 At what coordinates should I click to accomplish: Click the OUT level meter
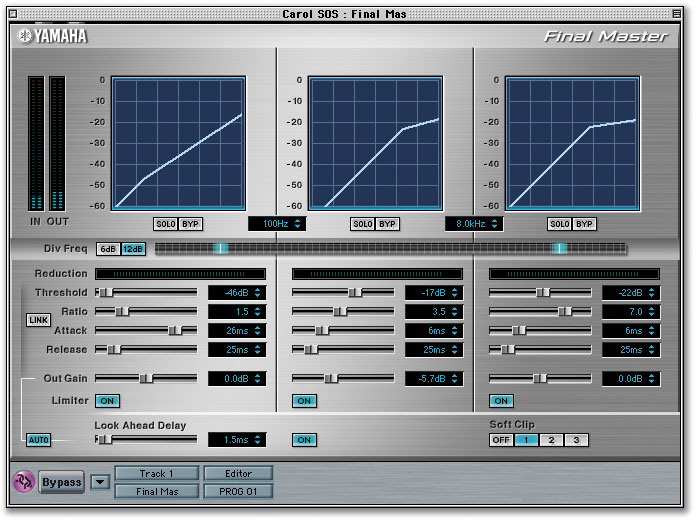57,143
